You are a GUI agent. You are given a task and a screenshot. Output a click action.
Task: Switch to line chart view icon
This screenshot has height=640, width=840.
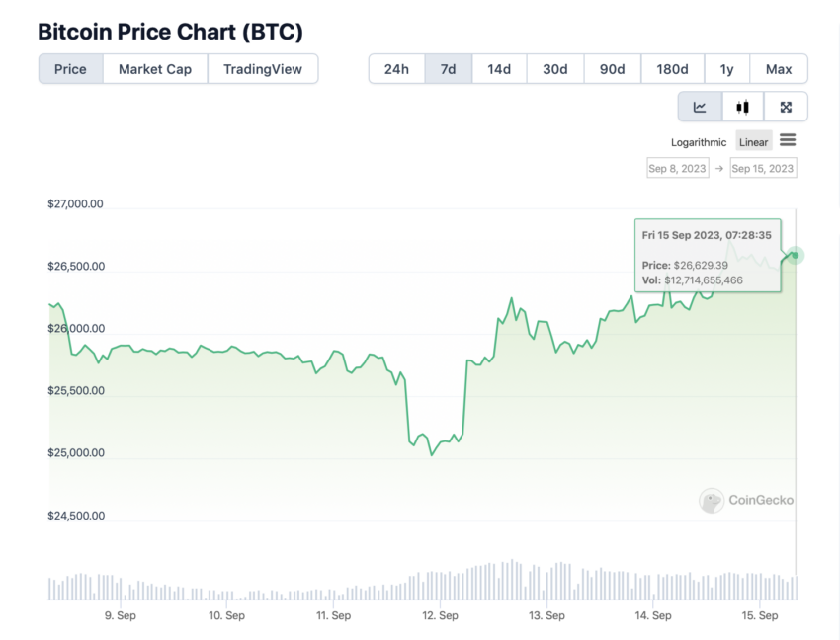pyautogui.click(x=700, y=107)
